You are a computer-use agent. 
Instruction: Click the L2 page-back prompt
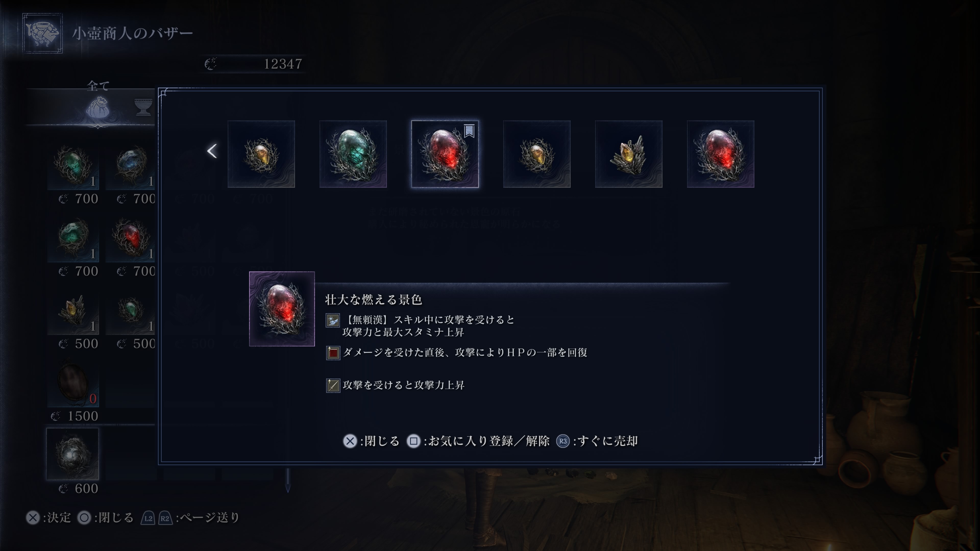click(148, 518)
